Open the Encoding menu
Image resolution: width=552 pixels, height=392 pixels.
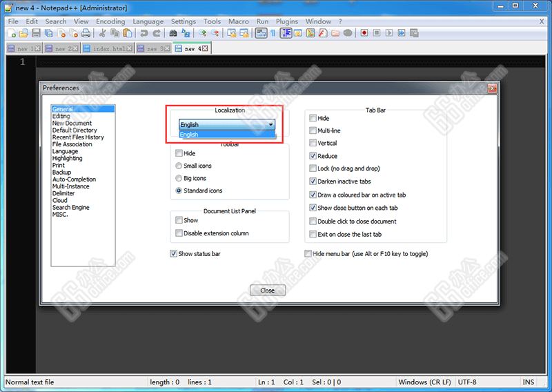coord(110,21)
